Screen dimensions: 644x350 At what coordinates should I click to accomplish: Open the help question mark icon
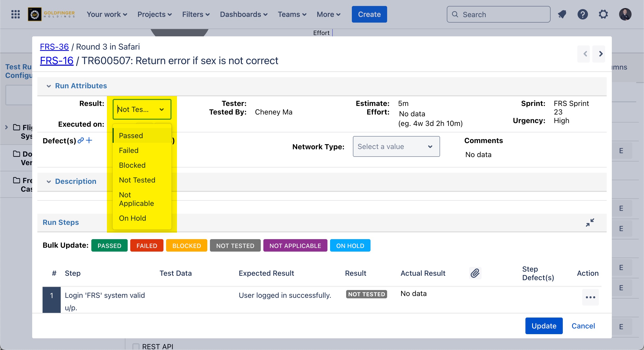click(x=583, y=14)
